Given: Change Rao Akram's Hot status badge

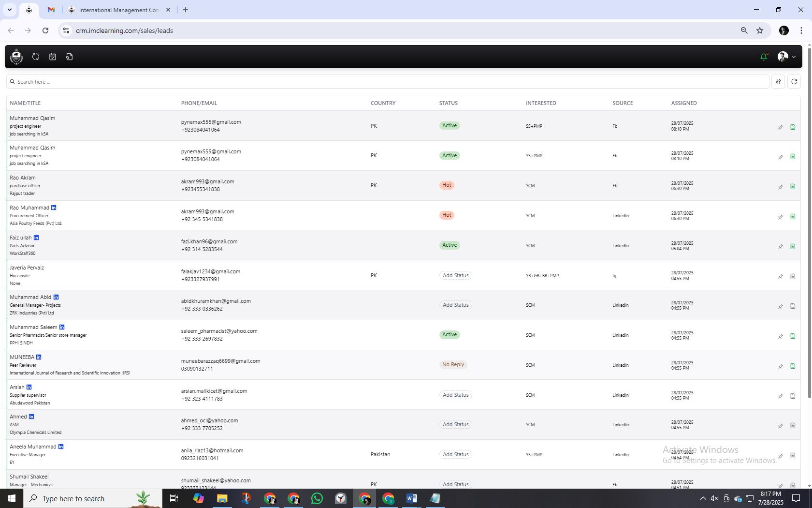Looking at the screenshot, I should [447, 185].
